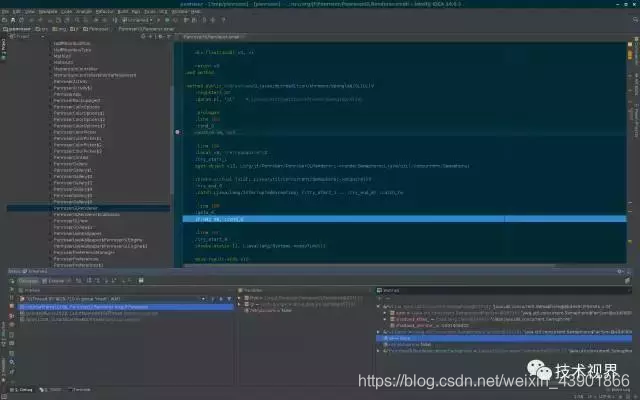Click the red Stop debug icon
The image size is (640, 400).
[x=12, y=306]
